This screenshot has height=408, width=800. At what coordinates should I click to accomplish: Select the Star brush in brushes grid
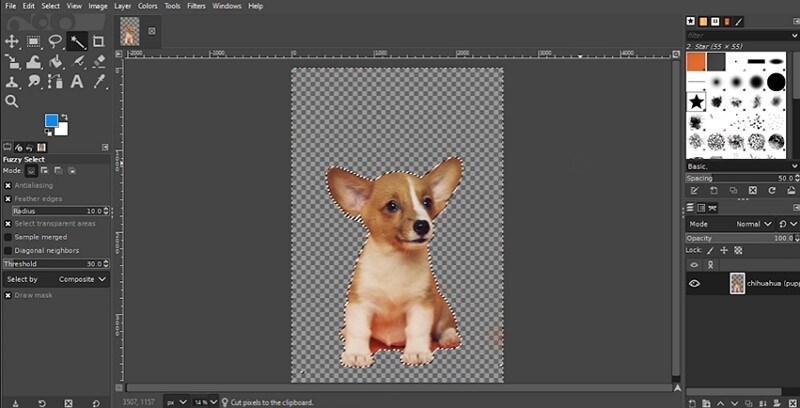(x=695, y=102)
